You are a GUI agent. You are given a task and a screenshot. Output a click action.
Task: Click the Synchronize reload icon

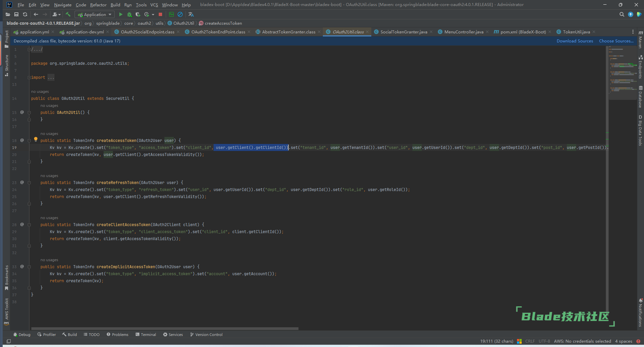click(25, 14)
